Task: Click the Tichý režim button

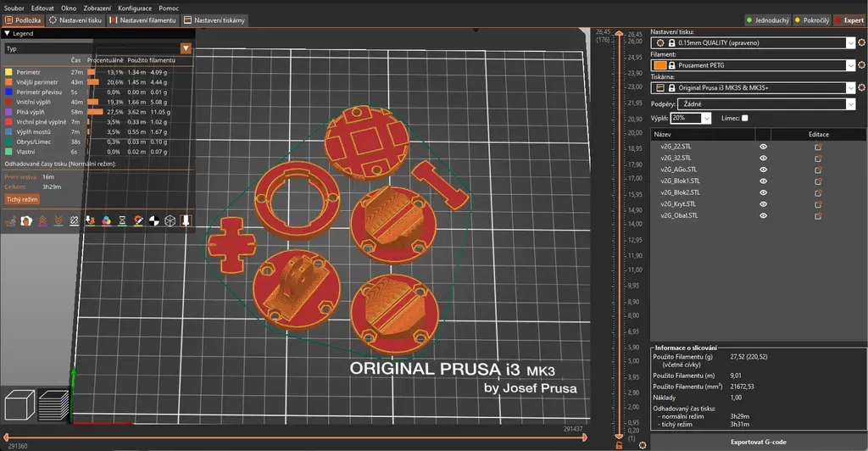Action: coord(22,199)
